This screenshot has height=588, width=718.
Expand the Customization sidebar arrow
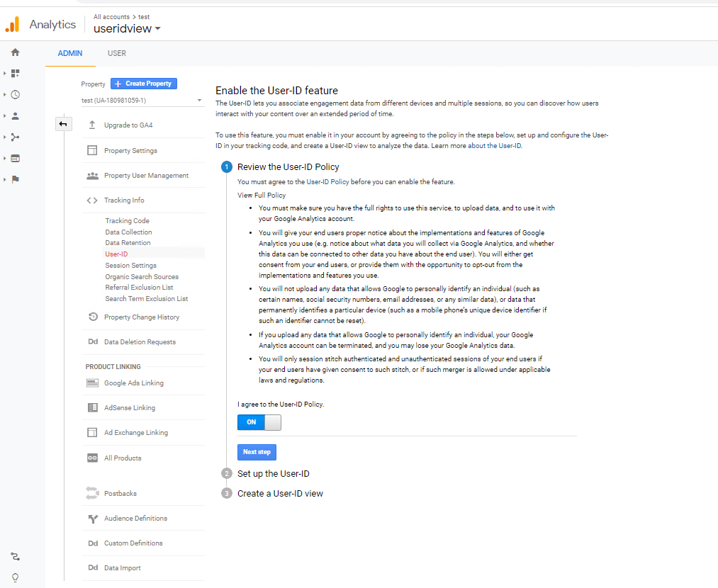[x=4, y=73]
